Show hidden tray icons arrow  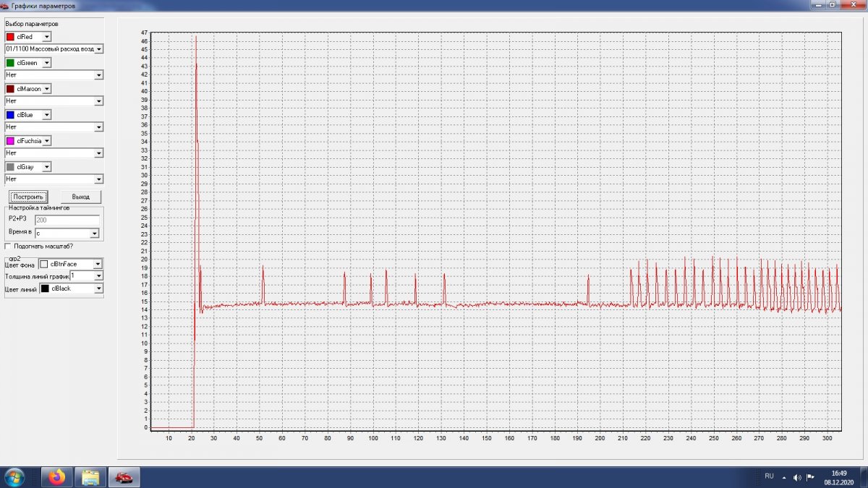point(785,477)
